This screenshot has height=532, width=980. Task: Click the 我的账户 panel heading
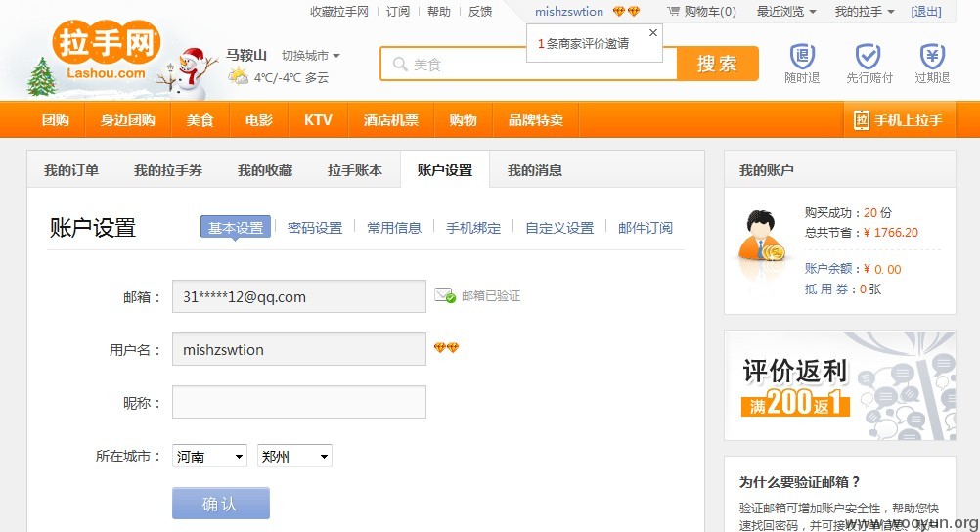point(766,170)
